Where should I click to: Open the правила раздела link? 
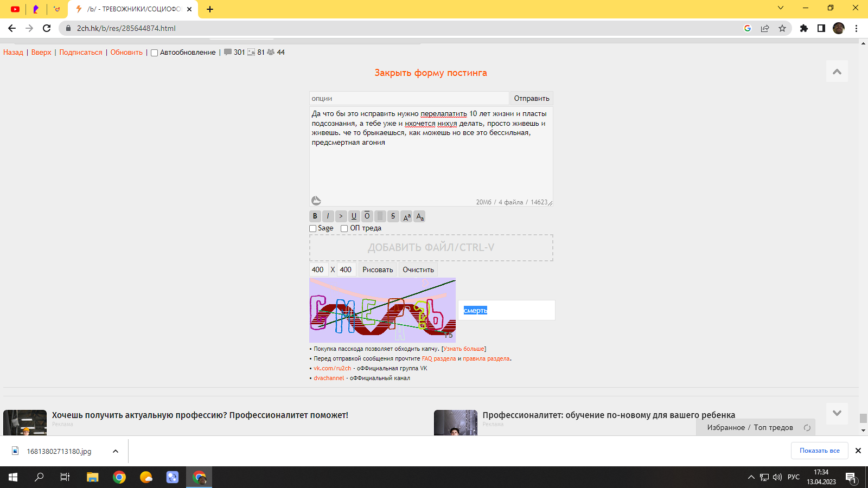point(486,359)
